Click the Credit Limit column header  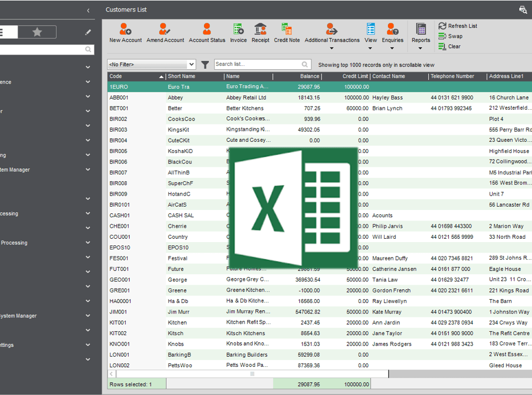pos(346,76)
